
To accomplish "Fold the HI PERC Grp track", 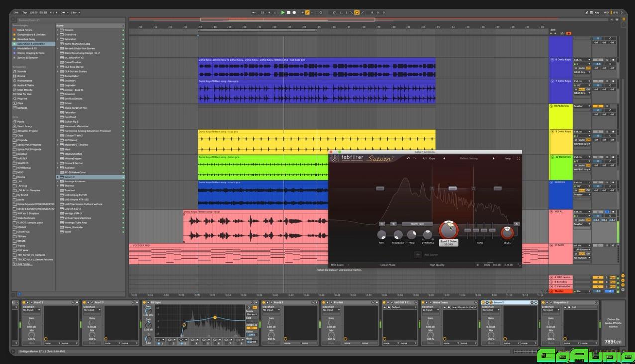I will pos(551,106).
